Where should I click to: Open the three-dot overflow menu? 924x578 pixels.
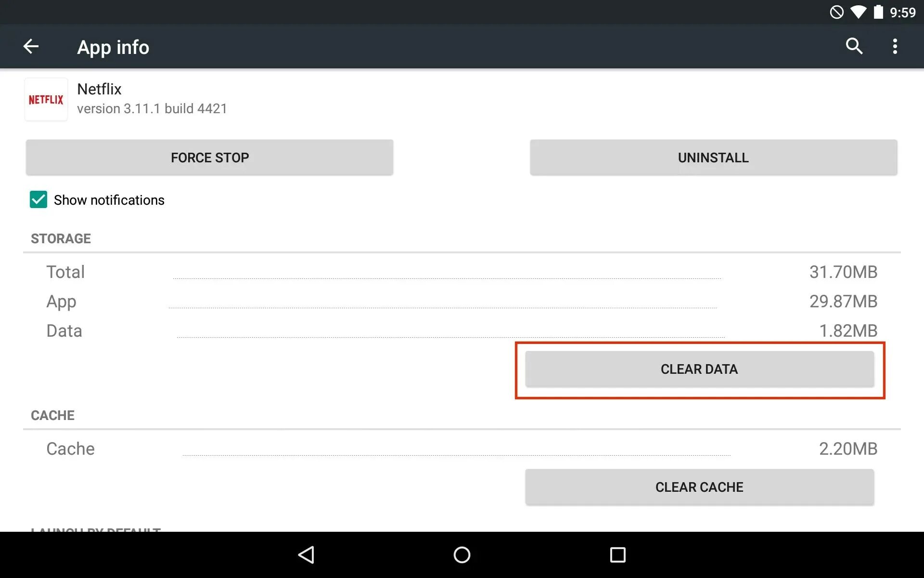tap(895, 46)
